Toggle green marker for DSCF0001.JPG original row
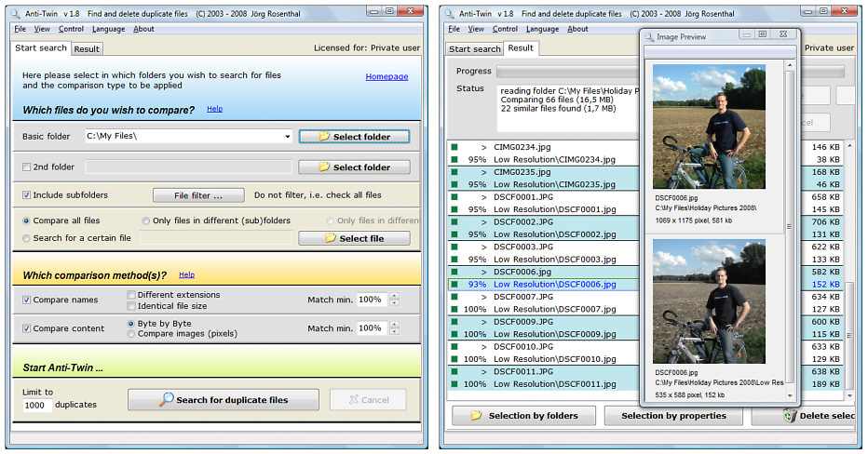Viewport: 868px width, 454px height. tap(454, 197)
